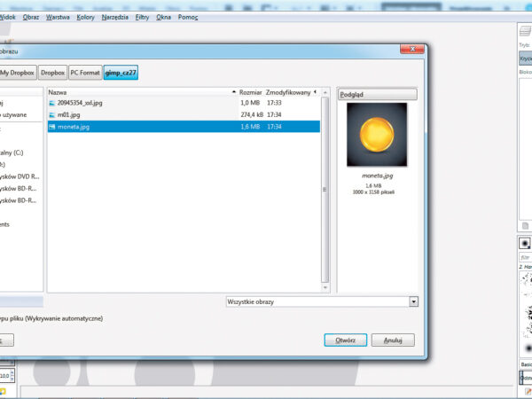Go to the PC Format folder in path
The height and width of the screenshot is (399, 532).
point(85,73)
